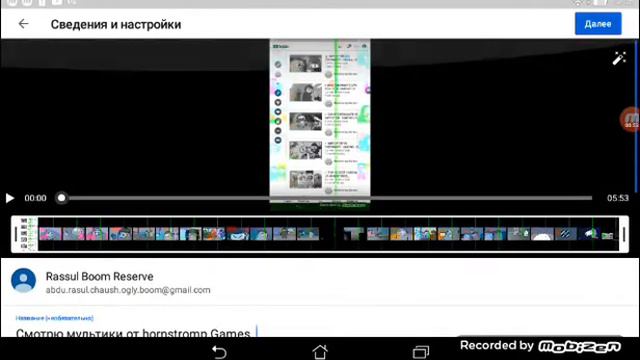The image size is (640, 360).
Task: Select the right trim handle of filmstrip
Action: 624,234
